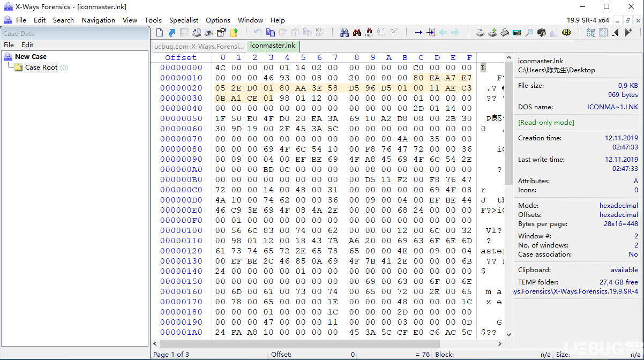The width and height of the screenshot is (644, 360).
Task: Click offset row 000001A0
Action: [181, 332]
